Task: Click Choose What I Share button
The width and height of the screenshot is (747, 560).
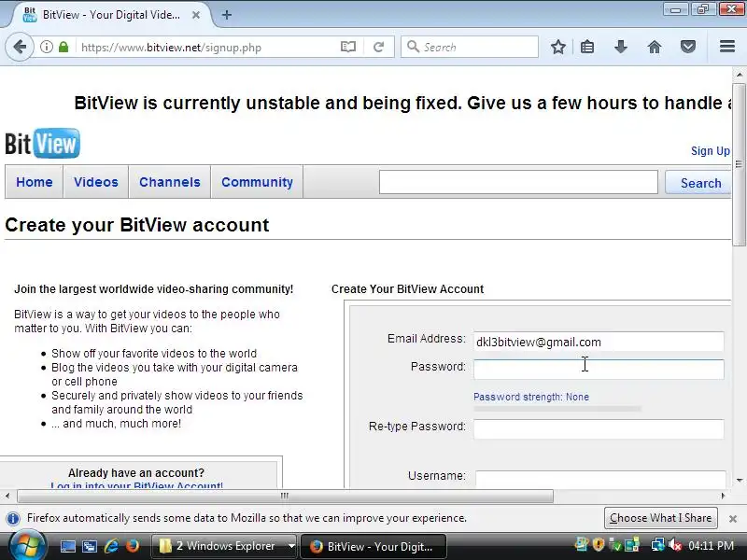Action: [x=660, y=518]
